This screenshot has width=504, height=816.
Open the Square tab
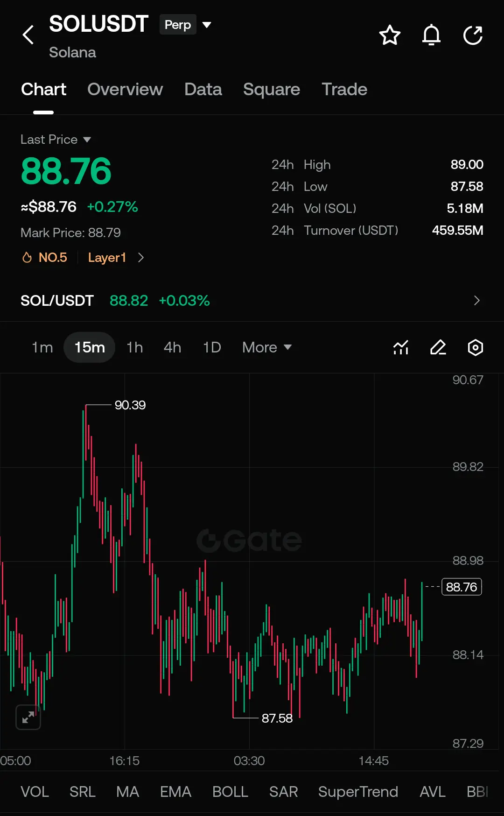[x=272, y=89]
